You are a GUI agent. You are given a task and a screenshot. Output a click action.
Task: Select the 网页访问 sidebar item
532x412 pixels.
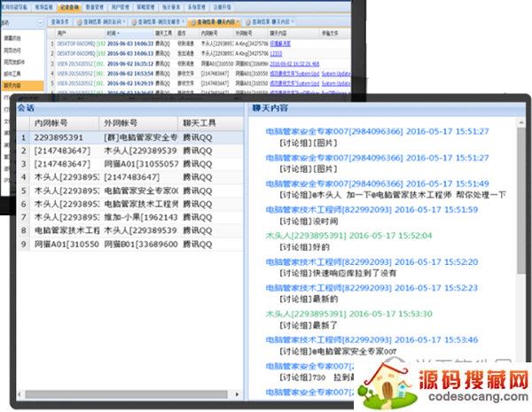pyautogui.click(x=15, y=51)
